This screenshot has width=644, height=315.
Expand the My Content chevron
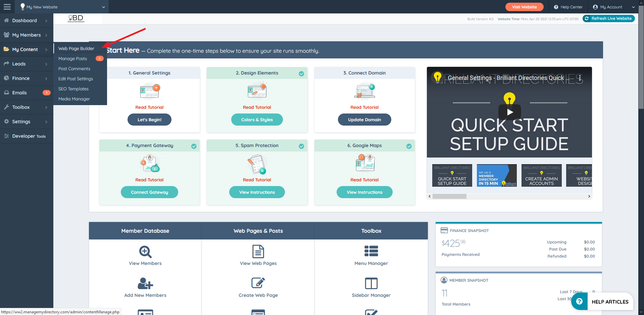[x=46, y=50]
